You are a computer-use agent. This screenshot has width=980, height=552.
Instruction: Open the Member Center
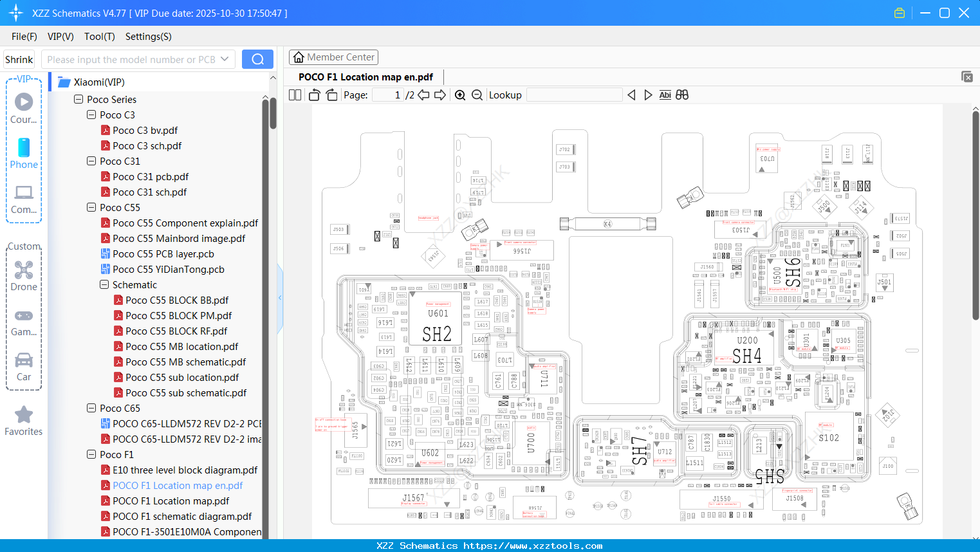(333, 57)
